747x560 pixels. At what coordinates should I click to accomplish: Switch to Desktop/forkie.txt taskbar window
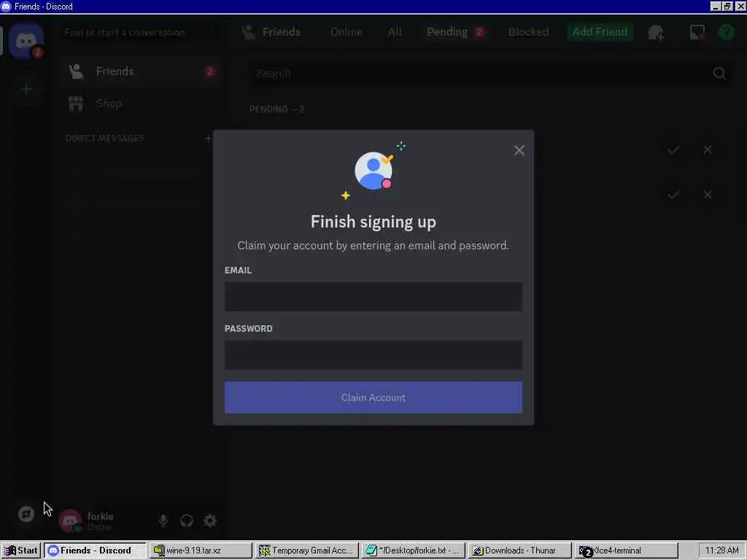pos(412,551)
